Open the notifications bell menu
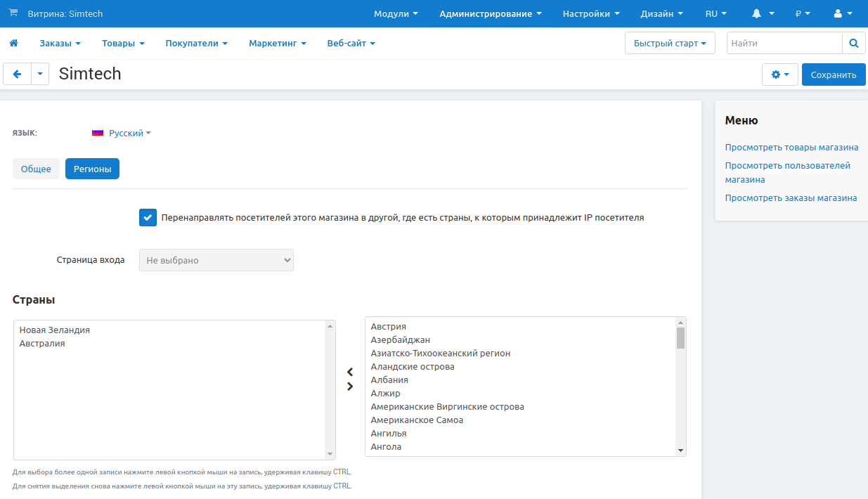Screen dimensions: 868x499 pyautogui.click(x=763, y=14)
